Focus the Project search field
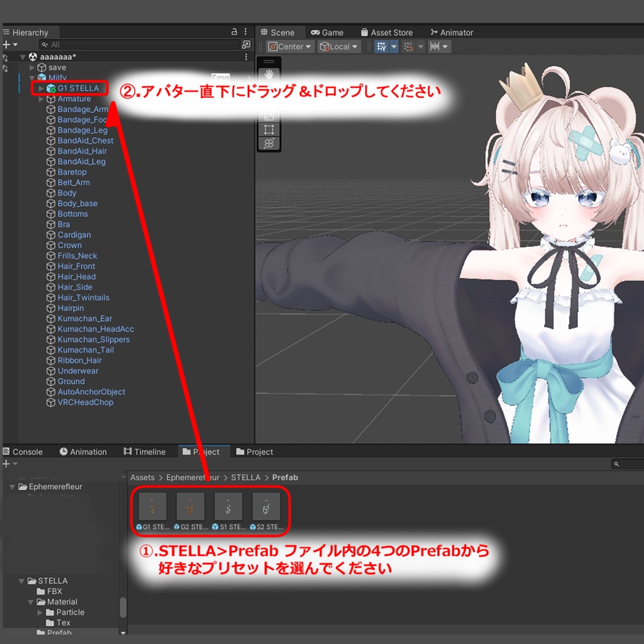644x644 pixels. [x=628, y=464]
